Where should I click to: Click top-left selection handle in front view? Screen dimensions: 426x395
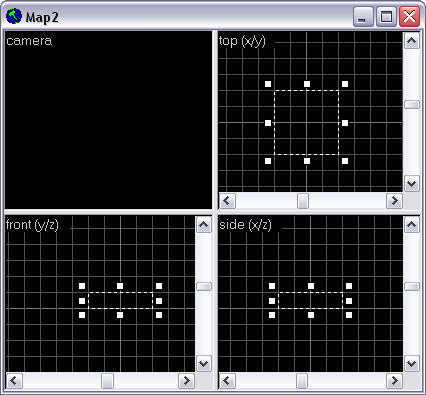click(x=82, y=286)
